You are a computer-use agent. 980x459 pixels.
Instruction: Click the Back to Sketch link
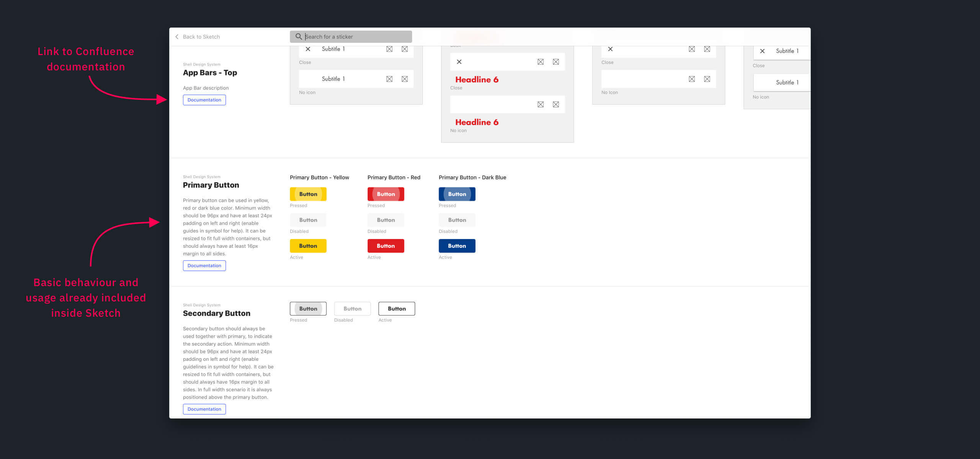(201, 37)
